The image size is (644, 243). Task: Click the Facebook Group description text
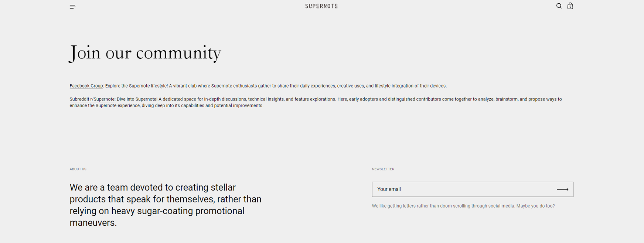(276, 86)
